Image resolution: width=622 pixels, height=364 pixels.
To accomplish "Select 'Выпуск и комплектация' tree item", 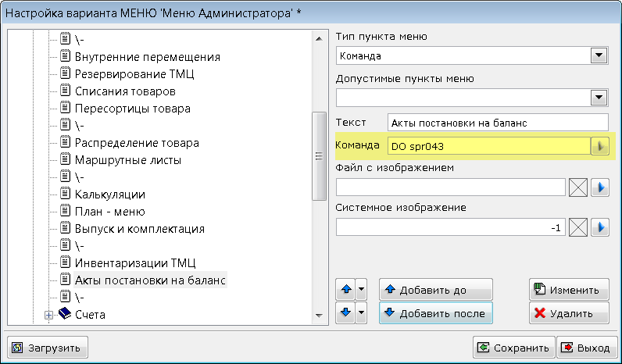I will click(x=140, y=229).
